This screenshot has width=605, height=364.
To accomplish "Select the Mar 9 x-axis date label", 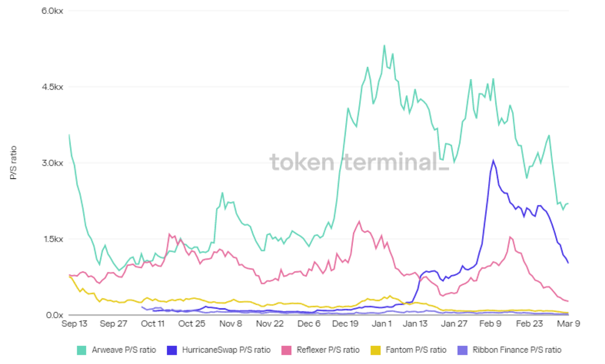I will [568, 324].
